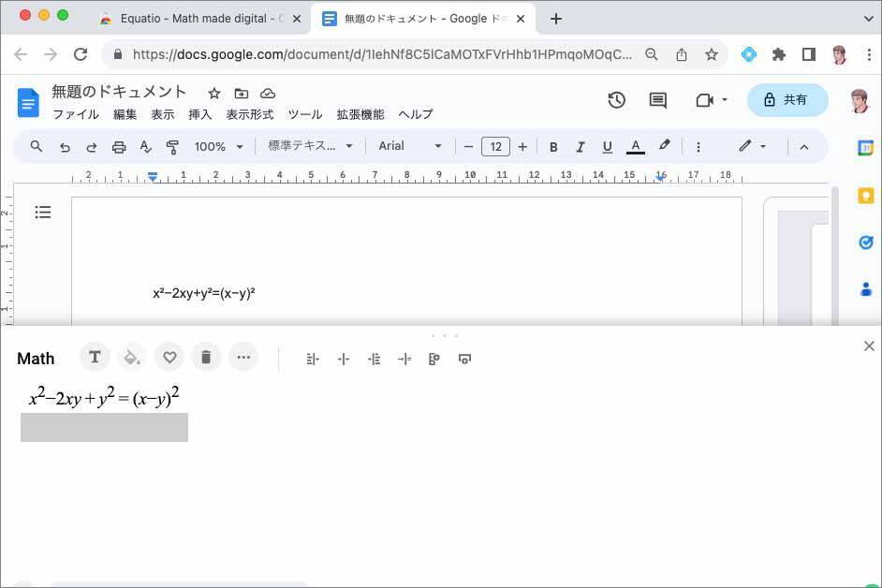
Task: Bookmark this page with the star
Action: click(711, 54)
